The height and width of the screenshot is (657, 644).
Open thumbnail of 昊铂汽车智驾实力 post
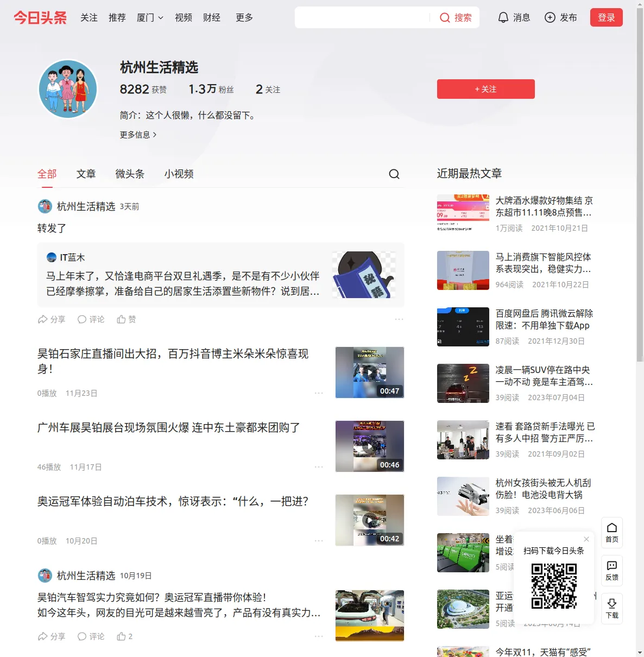click(x=370, y=616)
